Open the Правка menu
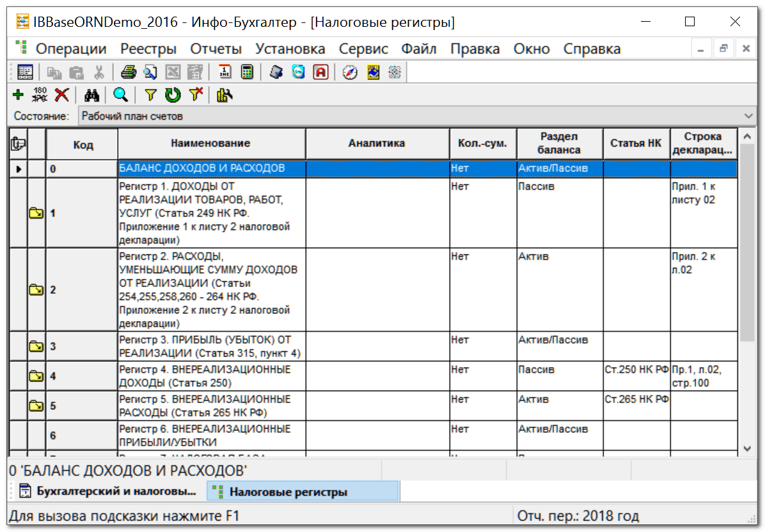Viewport: 765px width, 532px height. (475, 49)
